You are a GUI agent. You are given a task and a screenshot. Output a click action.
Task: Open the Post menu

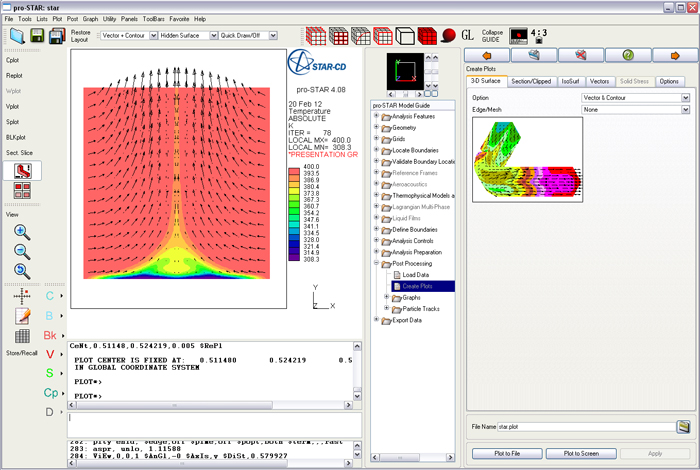(x=72, y=19)
